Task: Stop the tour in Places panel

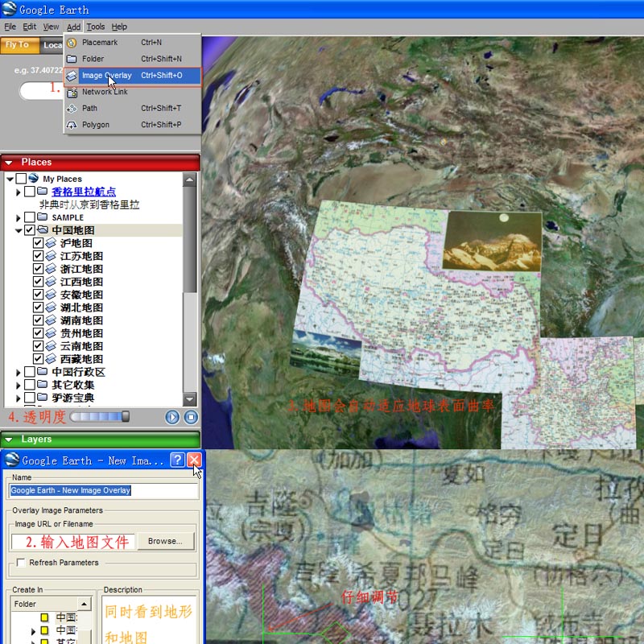Action: (x=191, y=417)
